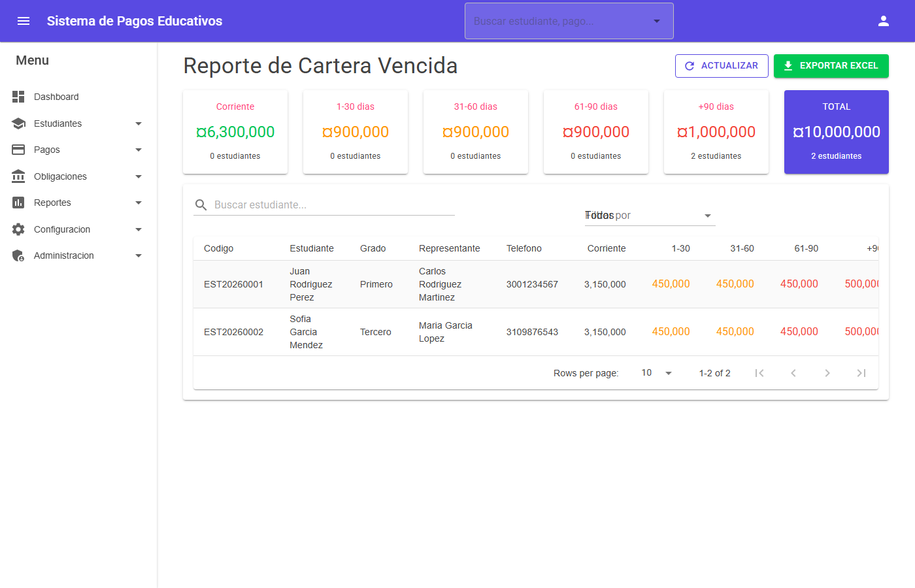The width and height of the screenshot is (915, 588).
Task: Select the +90 dias summary card
Action: [716, 132]
